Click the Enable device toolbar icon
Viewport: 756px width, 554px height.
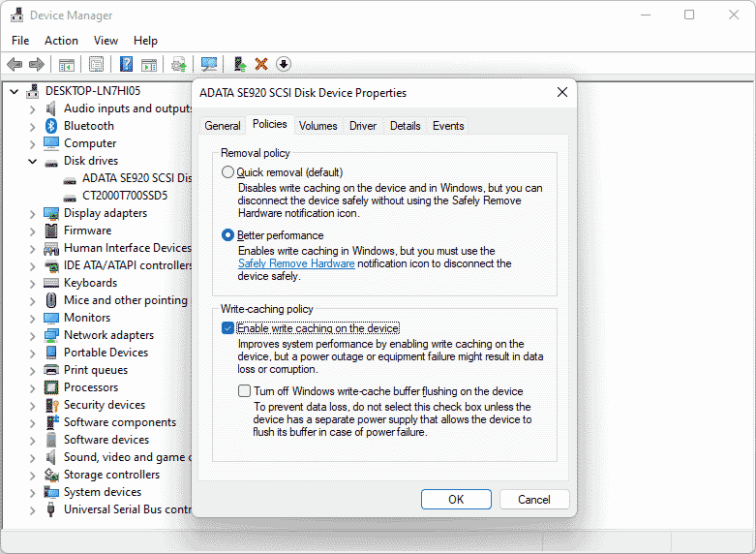(240, 64)
